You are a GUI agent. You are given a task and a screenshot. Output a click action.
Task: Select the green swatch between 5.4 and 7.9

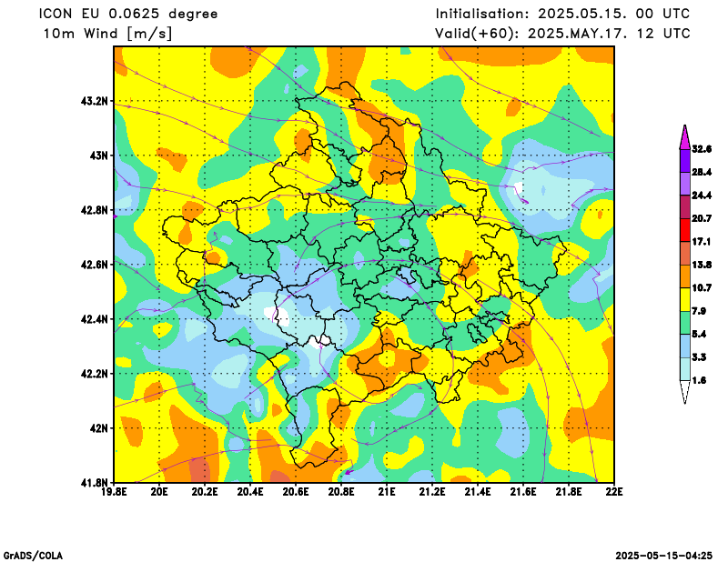tap(685, 323)
